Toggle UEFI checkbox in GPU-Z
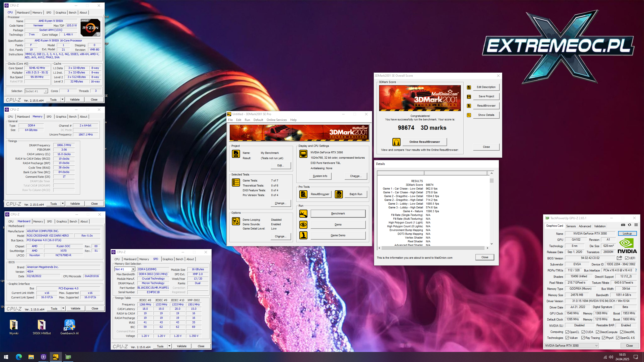The width and height of the screenshot is (644, 362). 627,258
